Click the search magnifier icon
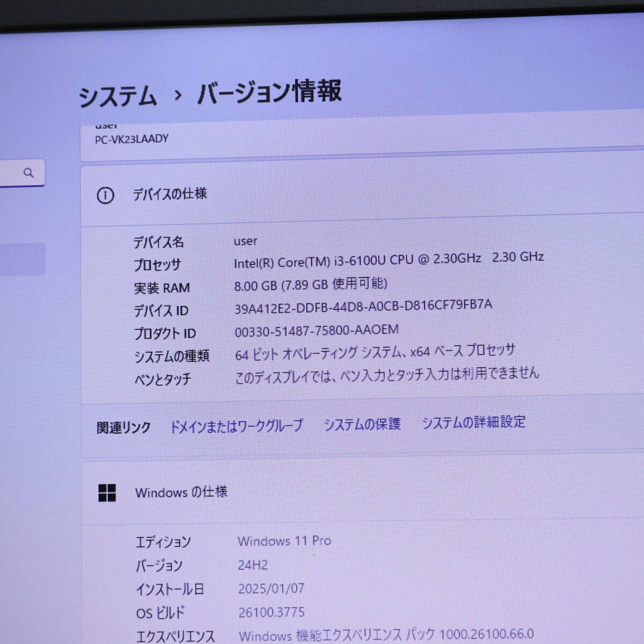This screenshot has width=644, height=644. (28, 173)
